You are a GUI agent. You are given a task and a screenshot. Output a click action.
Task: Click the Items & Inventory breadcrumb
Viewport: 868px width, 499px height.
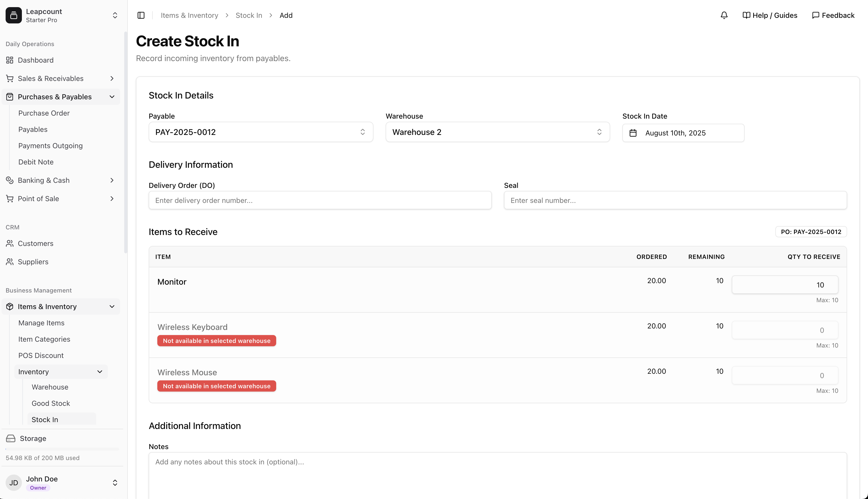[x=189, y=16]
